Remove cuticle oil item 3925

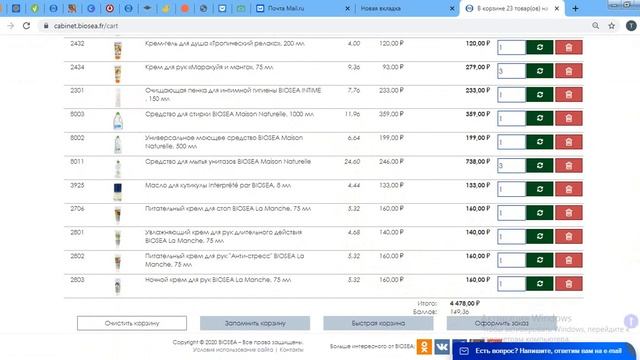[569, 189]
